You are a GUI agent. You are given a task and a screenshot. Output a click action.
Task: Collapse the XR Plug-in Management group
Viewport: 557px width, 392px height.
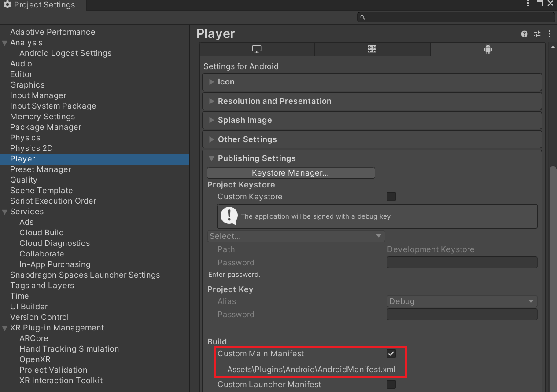click(5, 328)
